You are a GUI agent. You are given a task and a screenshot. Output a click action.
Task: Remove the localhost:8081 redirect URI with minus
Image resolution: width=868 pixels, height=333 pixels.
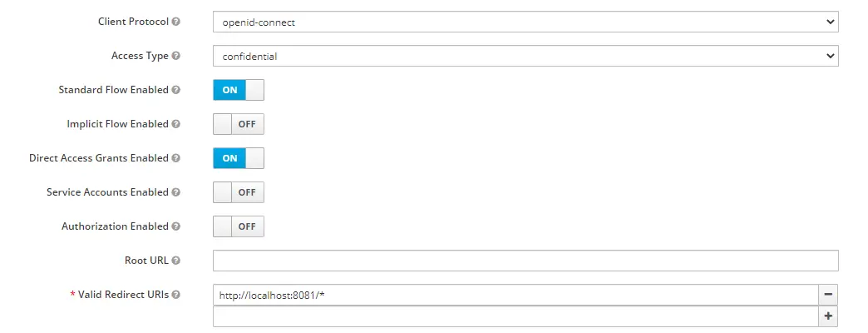click(828, 295)
